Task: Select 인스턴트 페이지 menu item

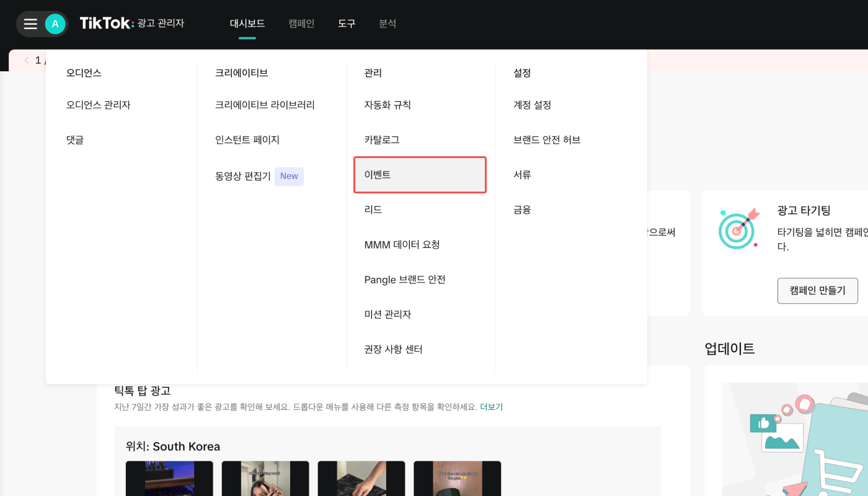Action: pyautogui.click(x=247, y=140)
